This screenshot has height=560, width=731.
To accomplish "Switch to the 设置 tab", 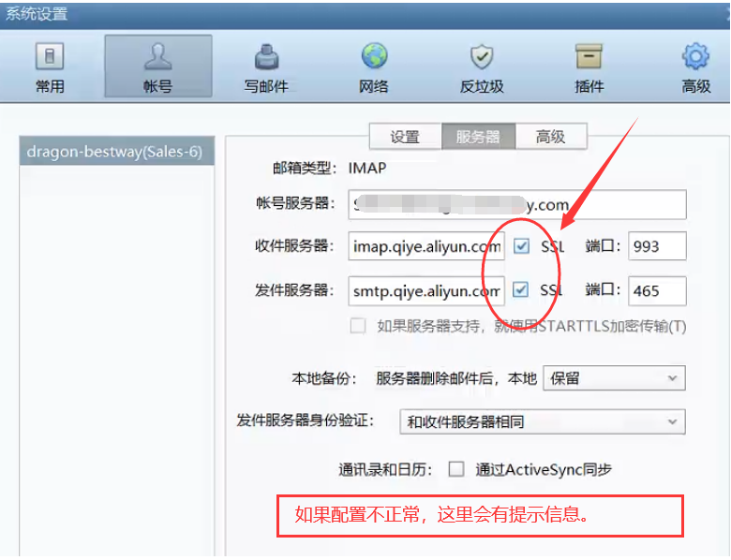I will click(x=405, y=137).
